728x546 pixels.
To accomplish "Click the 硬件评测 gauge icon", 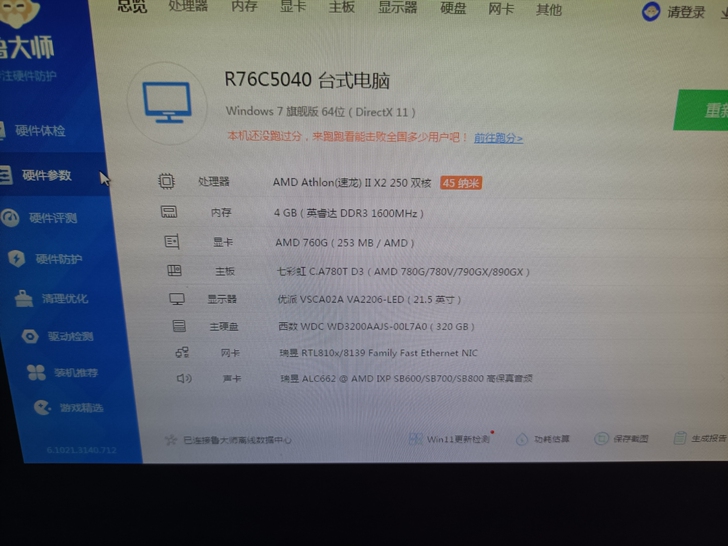I will pos(10,217).
